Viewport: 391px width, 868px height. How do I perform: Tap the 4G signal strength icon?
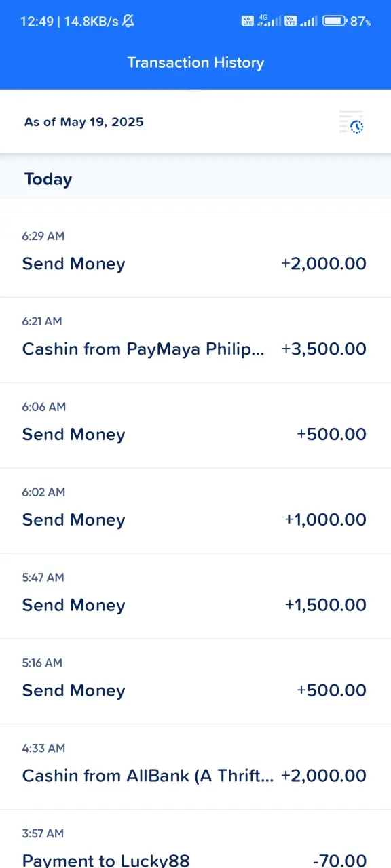[269, 21]
